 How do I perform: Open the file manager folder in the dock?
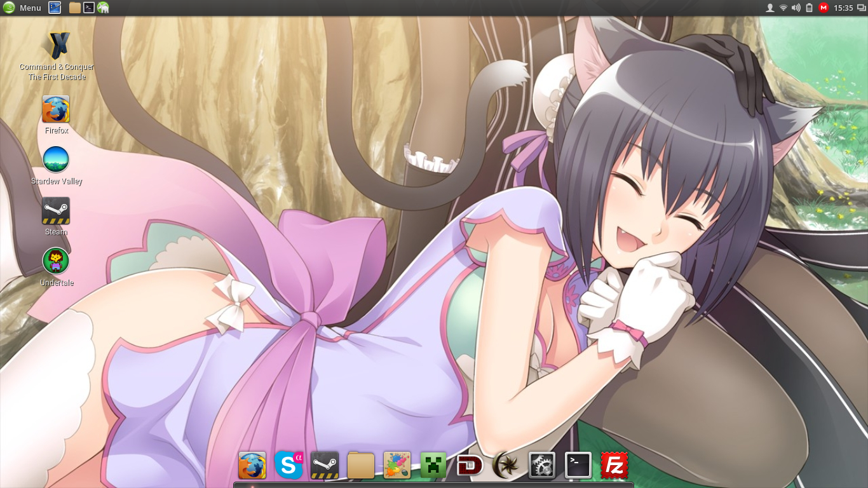tap(361, 465)
